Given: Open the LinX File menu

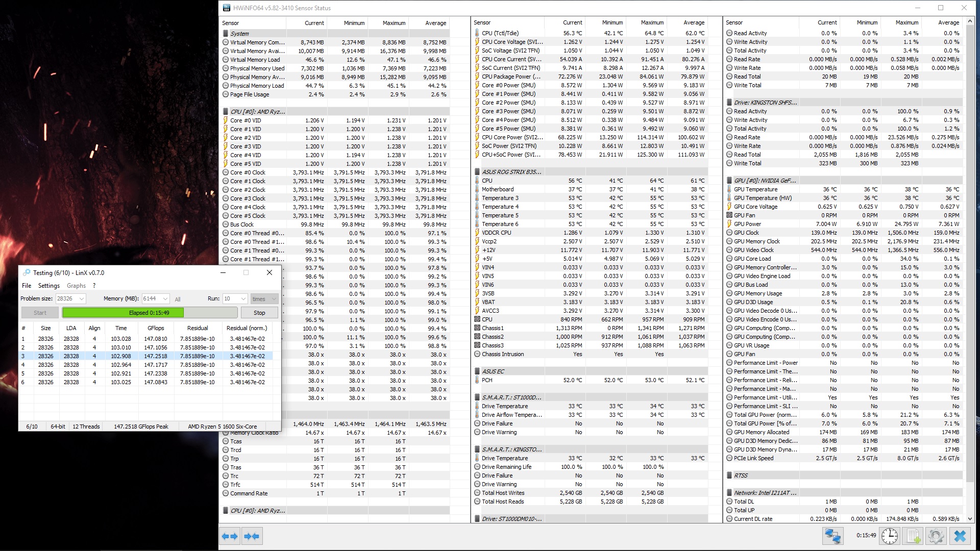Looking at the screenshot, I should coord(27,286).
